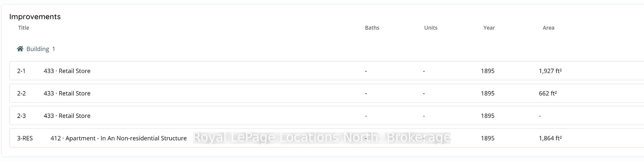Select the Improvements section heading
The width and height of the screenshot is (644, 161).
tap(35, 16)
